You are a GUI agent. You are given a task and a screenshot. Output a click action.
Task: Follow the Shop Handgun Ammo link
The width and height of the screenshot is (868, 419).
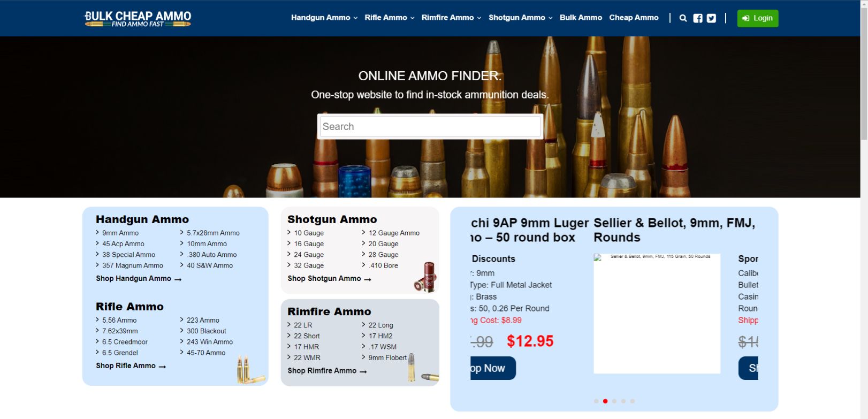[139, 278]
